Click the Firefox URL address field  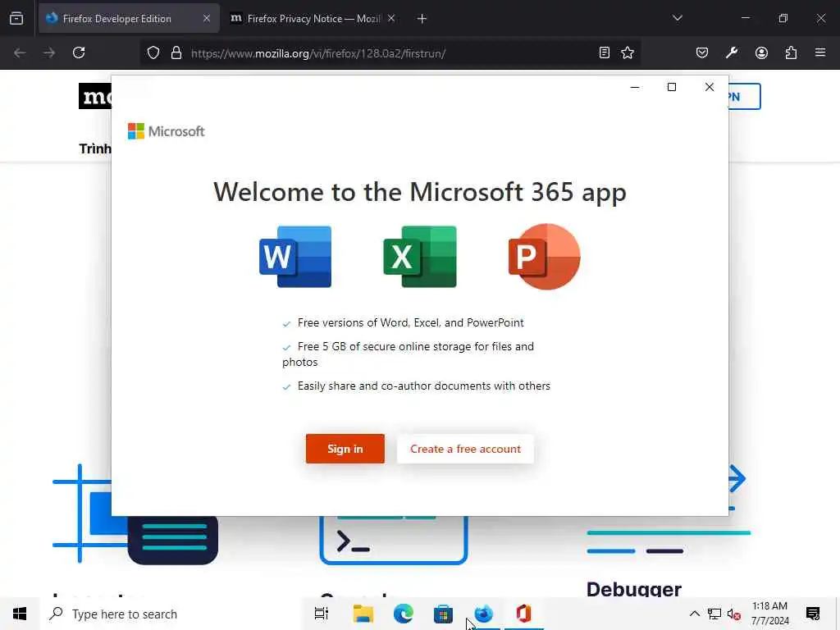pyautogui.click(x=391, y=53)
